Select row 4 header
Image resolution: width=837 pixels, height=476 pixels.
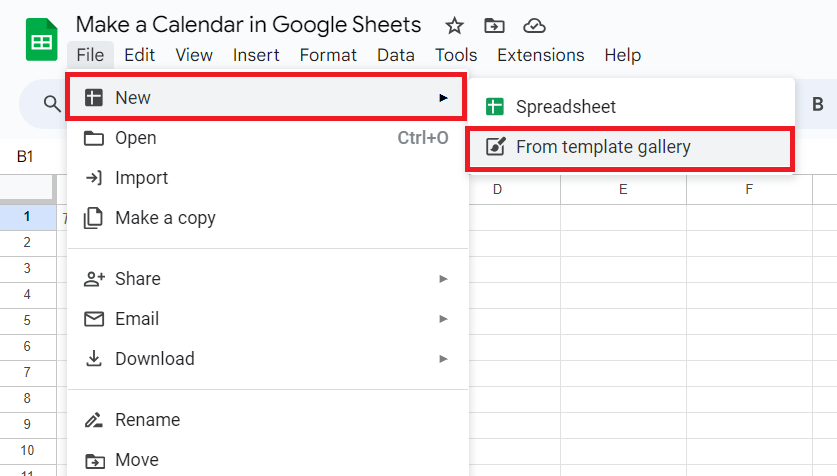[x=27, y=295]
